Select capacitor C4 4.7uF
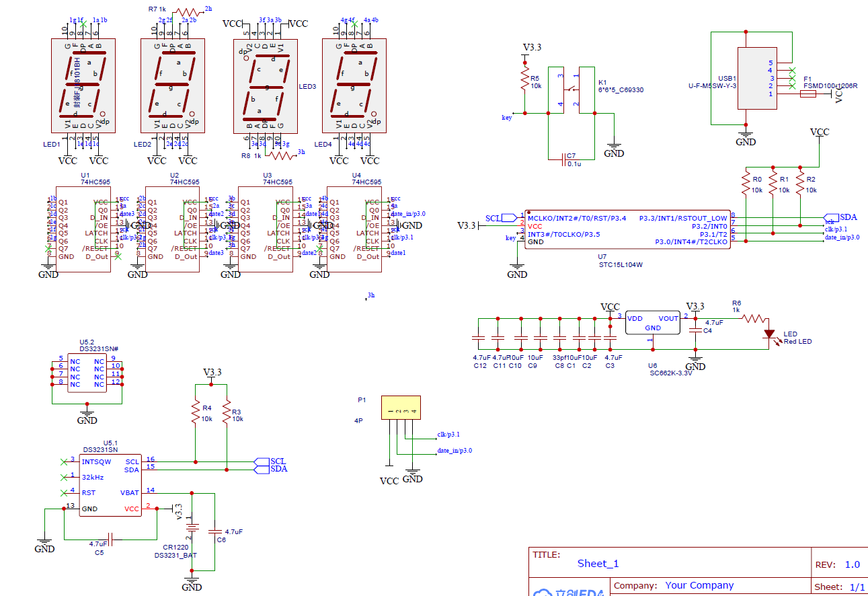Viewport: 868px width, 596px height. click(695, 331)
